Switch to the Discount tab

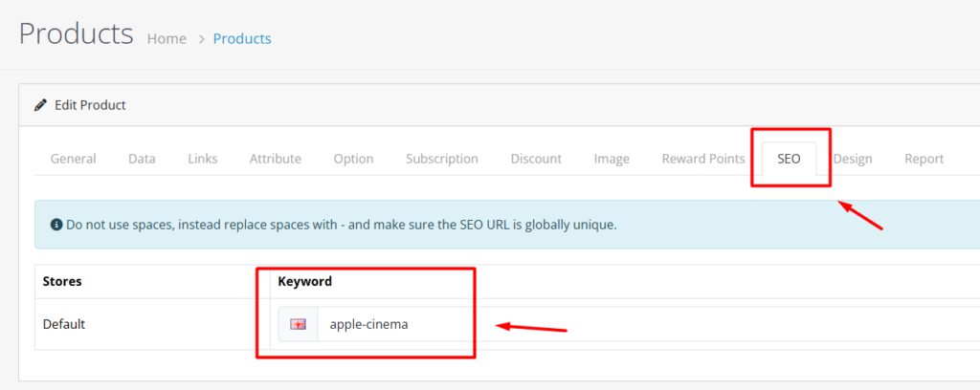pyautogui.click(x=536, y=159)
